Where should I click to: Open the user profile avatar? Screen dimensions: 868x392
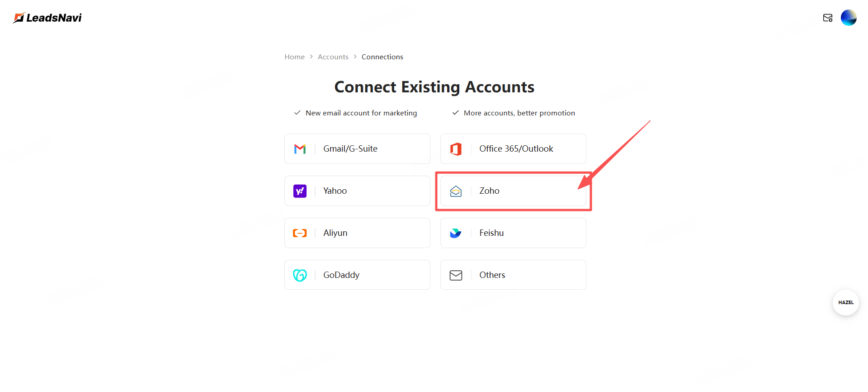(x=849, y=18)
